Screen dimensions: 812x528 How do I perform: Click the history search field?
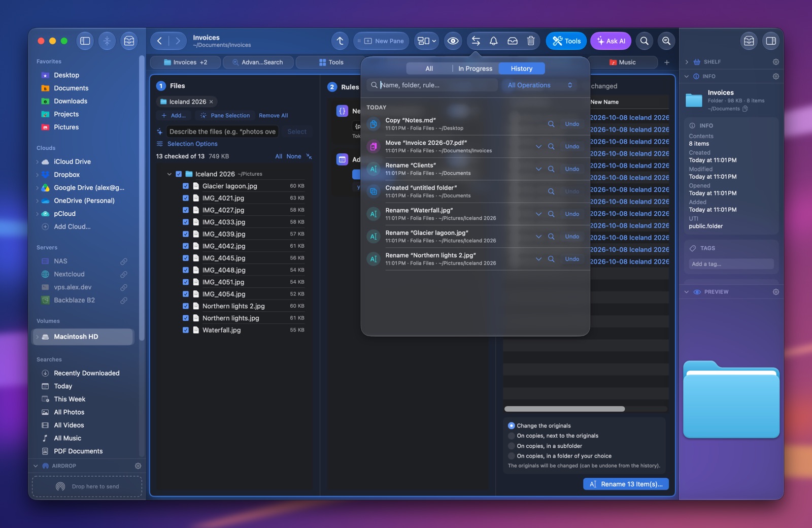432,85
